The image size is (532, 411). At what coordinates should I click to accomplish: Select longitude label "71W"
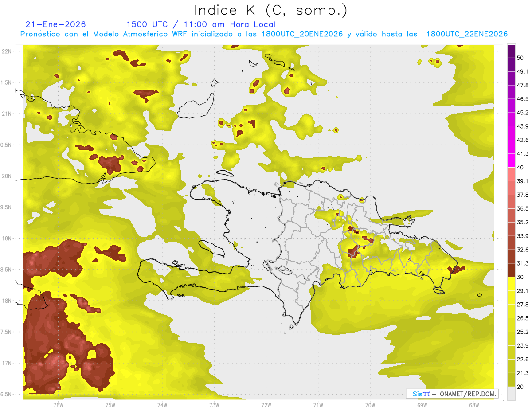coord(318,405)
